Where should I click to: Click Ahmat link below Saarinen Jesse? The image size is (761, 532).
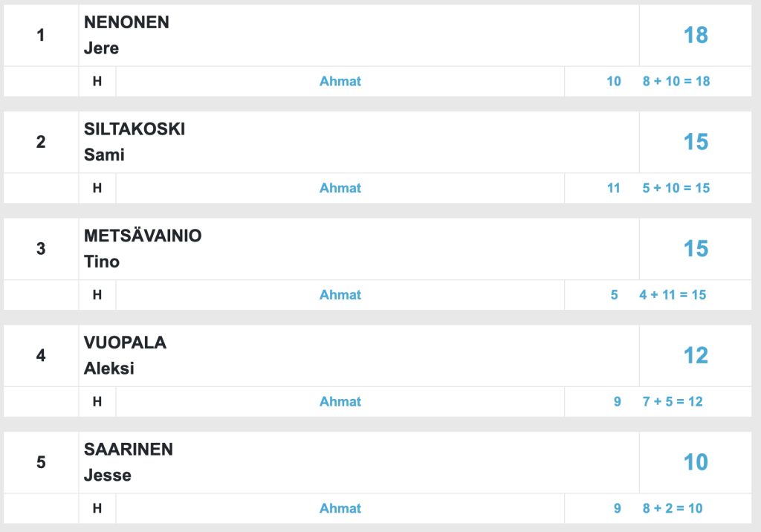coord(340,509)
